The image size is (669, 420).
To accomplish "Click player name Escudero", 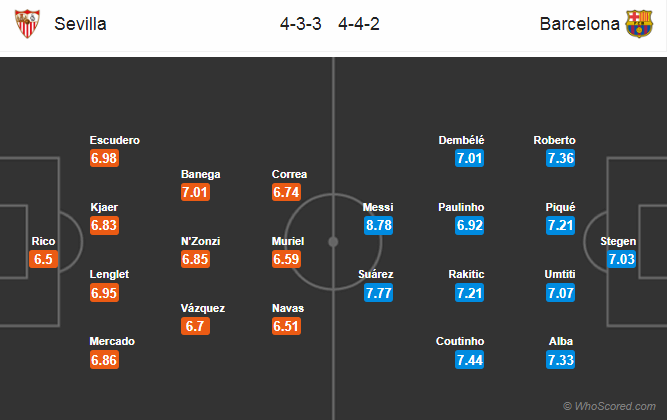I will (115, 141).
